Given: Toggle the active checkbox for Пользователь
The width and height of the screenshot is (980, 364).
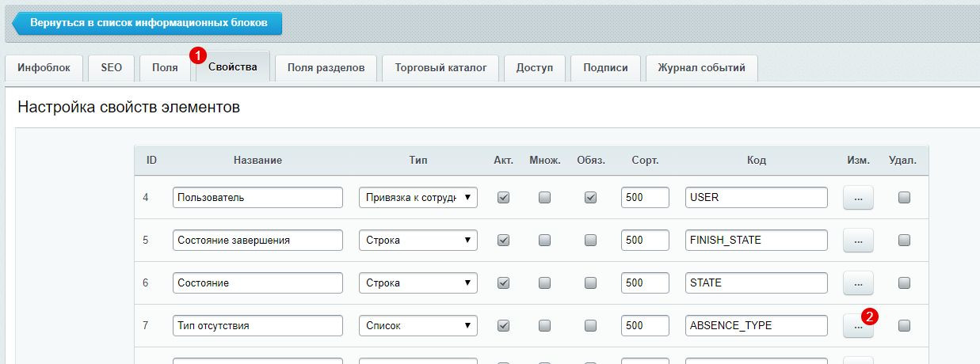Looking at the screenshot, I should pyautogui.click(x=503, y=198).
